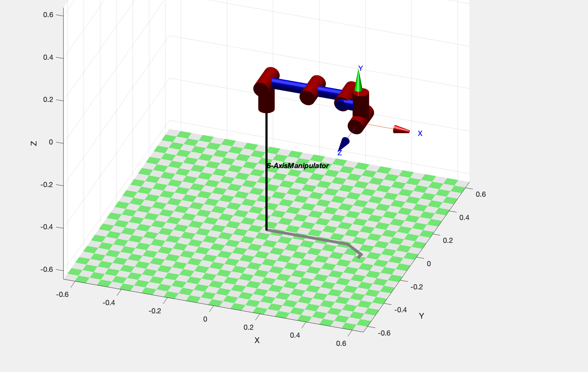
Task: Click the Y-axis tick label 0.6
Action: click(481, 195)
